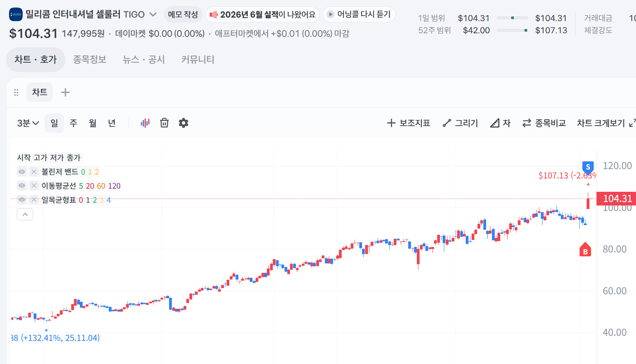This screenshot has width=636, height=364.
Task: Click the blue S sell marker
Action: coord(588,168)
